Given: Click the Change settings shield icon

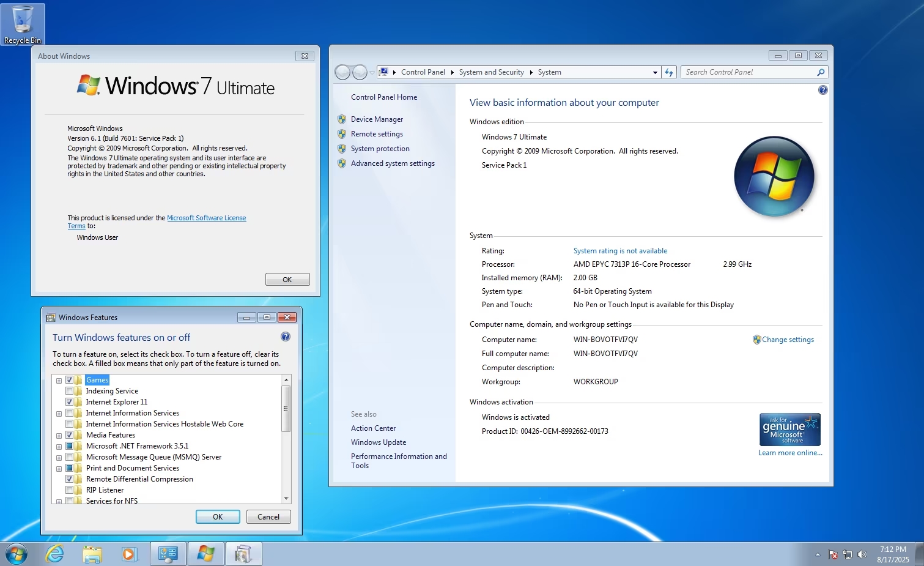Looking at the screenshot, I should (x=757, y=340).
